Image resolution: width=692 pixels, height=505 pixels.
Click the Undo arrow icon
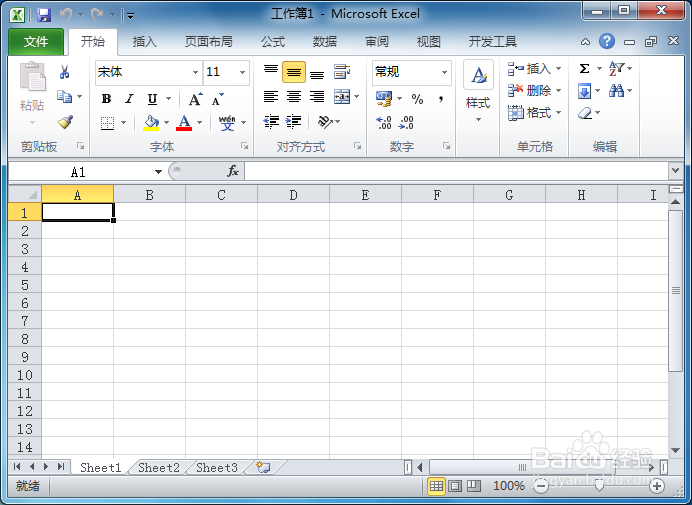(66, 15)
